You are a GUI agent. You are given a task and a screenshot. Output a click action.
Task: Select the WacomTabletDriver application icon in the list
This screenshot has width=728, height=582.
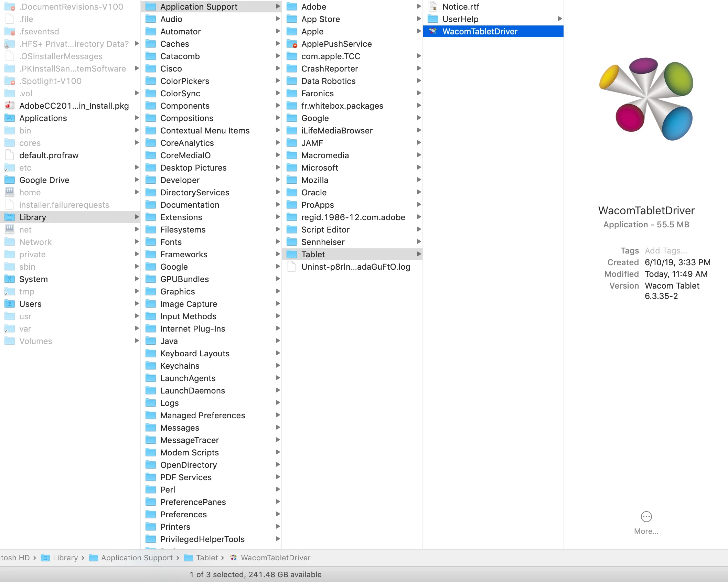pyautogui.click(x=433, y=31)
